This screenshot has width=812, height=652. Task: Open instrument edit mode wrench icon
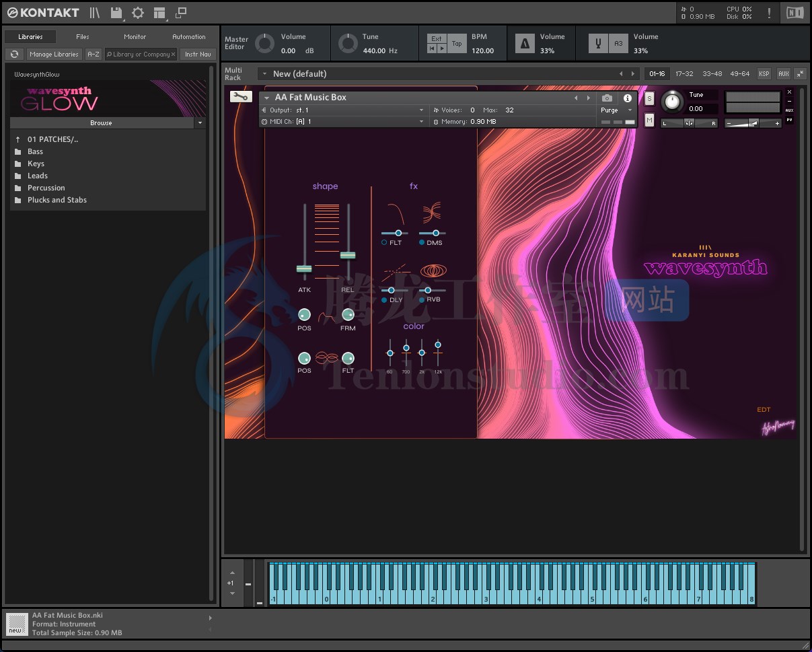(240, 97)
